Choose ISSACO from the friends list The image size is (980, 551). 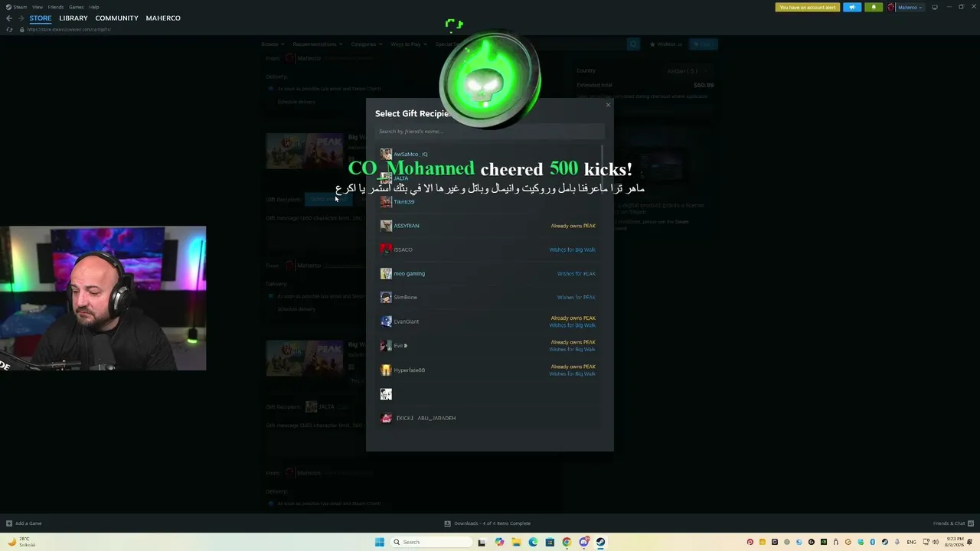489,249
